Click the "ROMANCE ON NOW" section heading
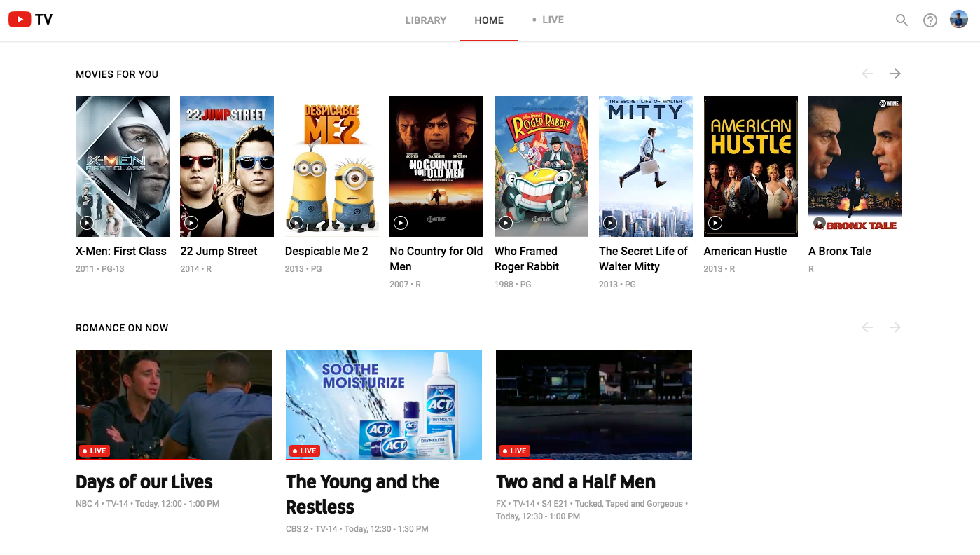The height and width of the screenshot is (555, 980). [122, 328]
